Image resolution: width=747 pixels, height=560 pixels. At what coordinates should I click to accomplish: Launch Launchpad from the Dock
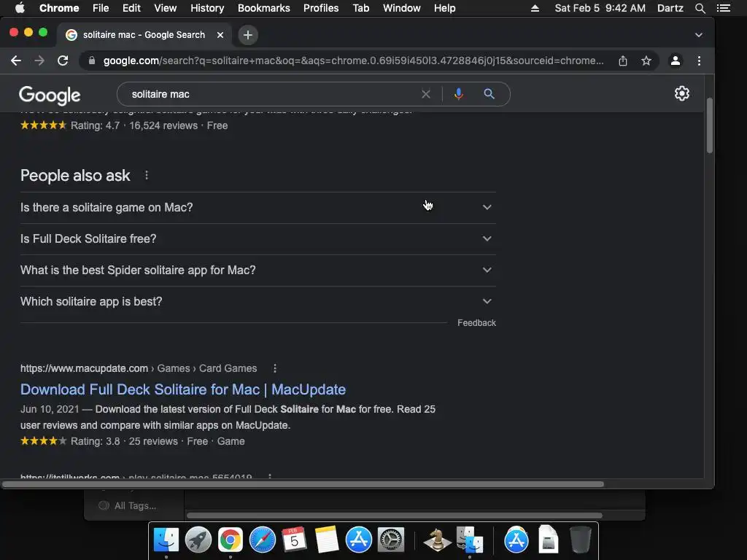[x=198, y=540]
